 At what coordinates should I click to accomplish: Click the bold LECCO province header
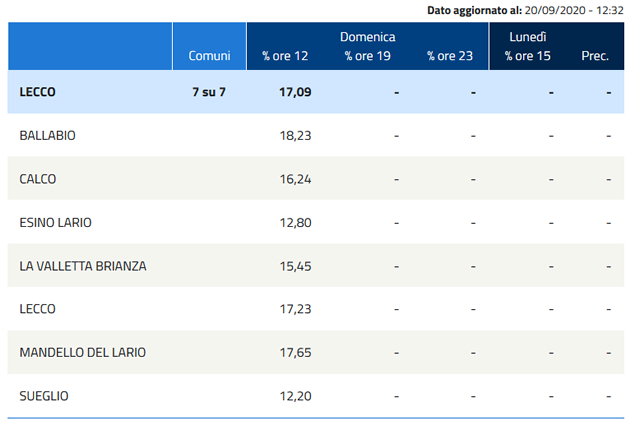[x=38, y=92]
